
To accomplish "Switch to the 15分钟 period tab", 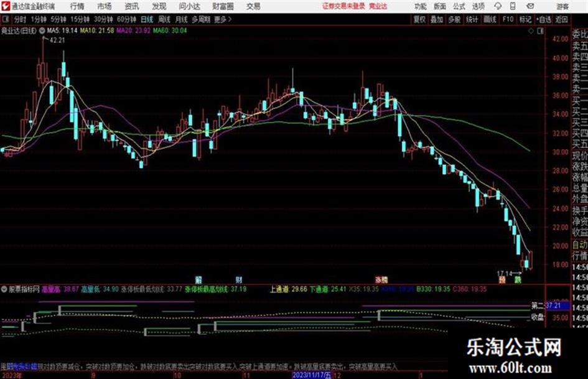I will point(80,19).
